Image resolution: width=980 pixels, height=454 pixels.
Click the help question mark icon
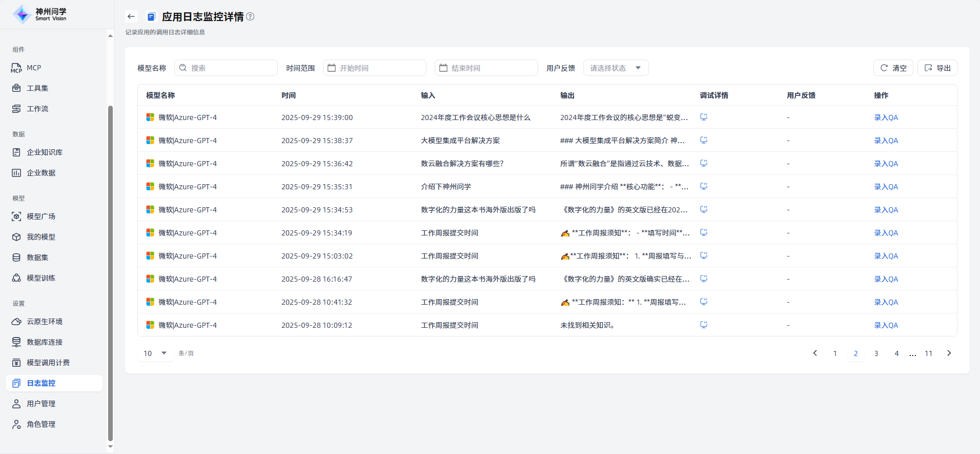[250, 16]
